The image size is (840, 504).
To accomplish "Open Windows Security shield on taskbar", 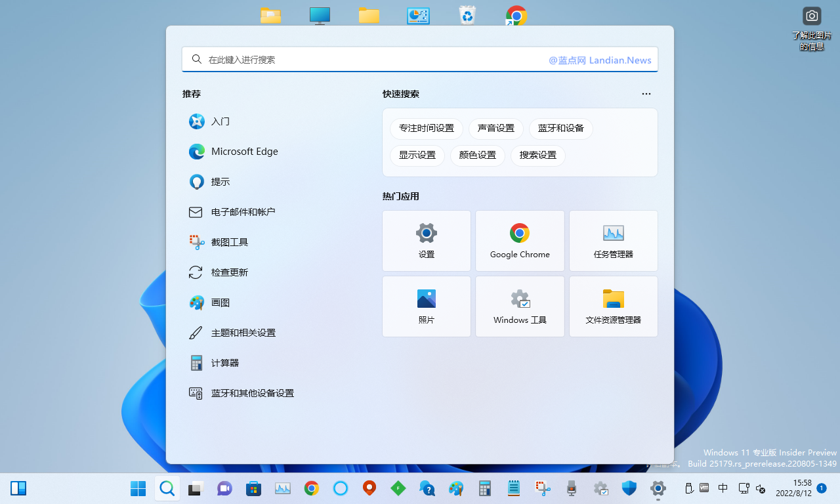I will (x=629, y=488).
